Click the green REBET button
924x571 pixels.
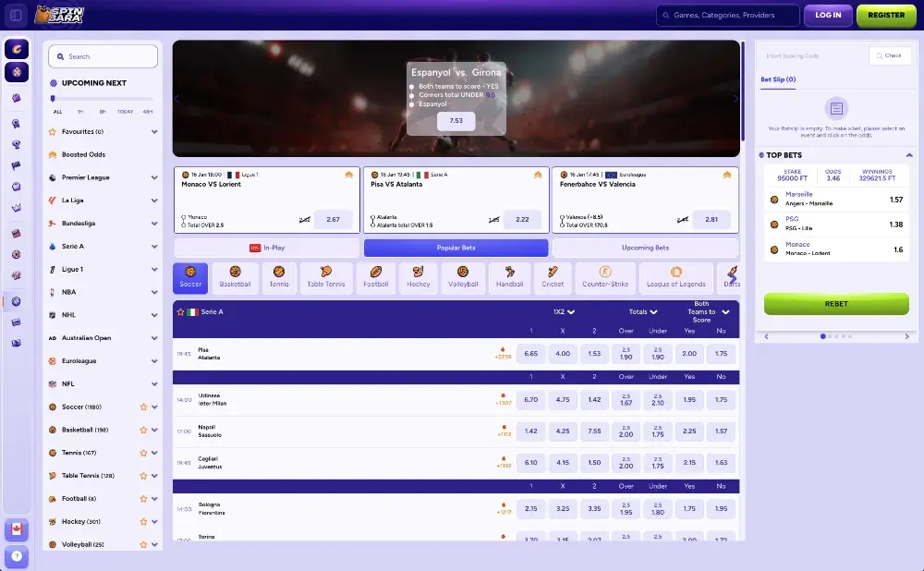click(835, 303)
